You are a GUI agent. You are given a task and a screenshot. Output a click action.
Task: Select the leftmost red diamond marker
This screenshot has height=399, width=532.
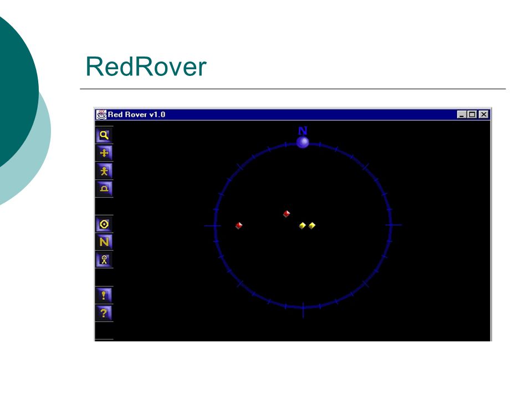[239, 226]
